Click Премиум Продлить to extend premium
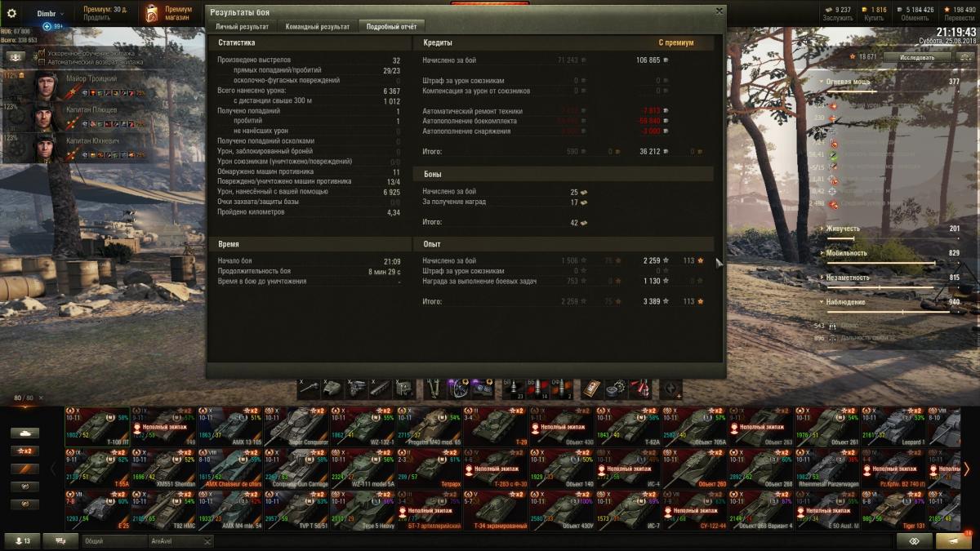This screenshot has height=551, width=980. tap(105, 13)
